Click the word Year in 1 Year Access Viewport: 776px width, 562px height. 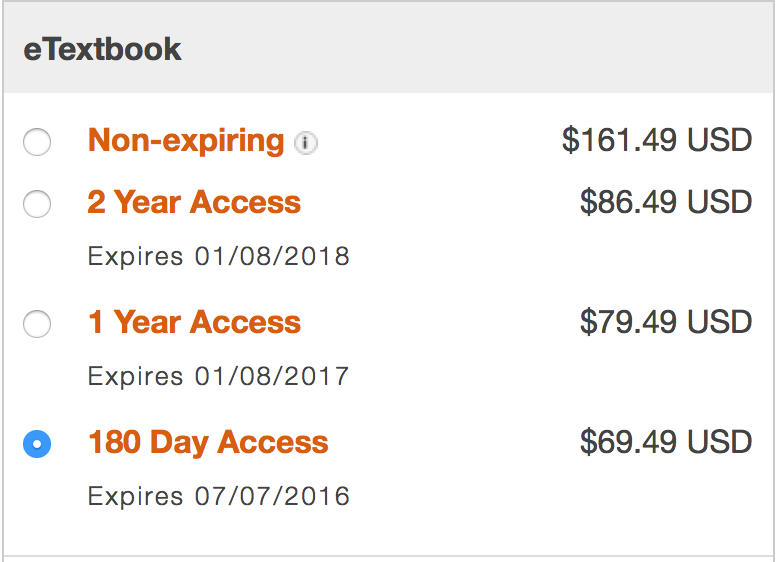(x=147, y=322)
